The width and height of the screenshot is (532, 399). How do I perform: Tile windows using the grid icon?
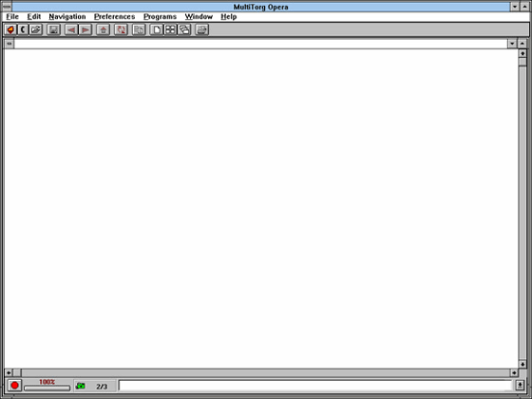(x=170, y=29)
